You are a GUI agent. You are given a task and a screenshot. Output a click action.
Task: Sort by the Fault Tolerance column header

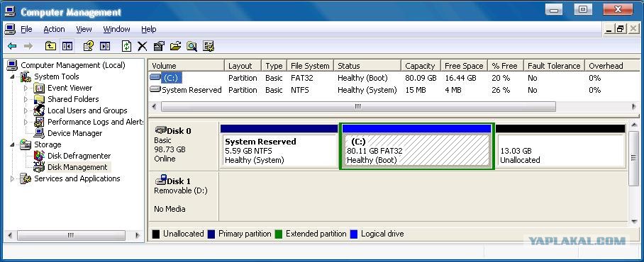coord(554,66)
